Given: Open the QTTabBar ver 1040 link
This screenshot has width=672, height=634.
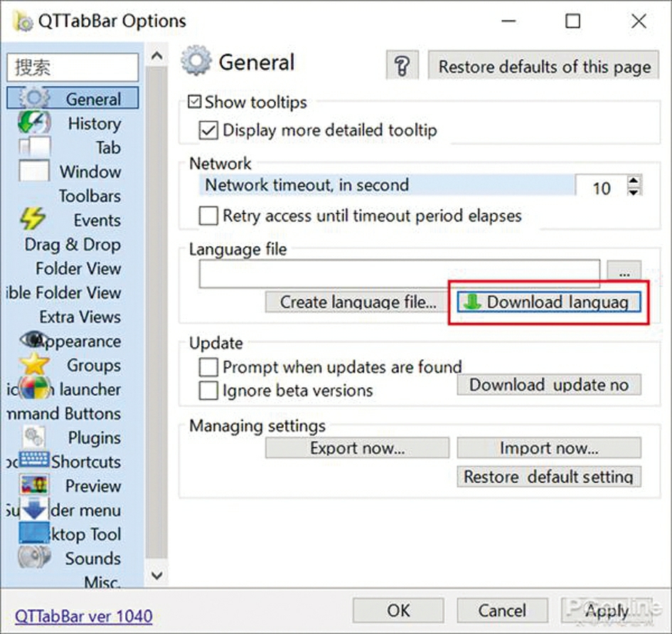Looking at the screenshot, I should point(84,616).
